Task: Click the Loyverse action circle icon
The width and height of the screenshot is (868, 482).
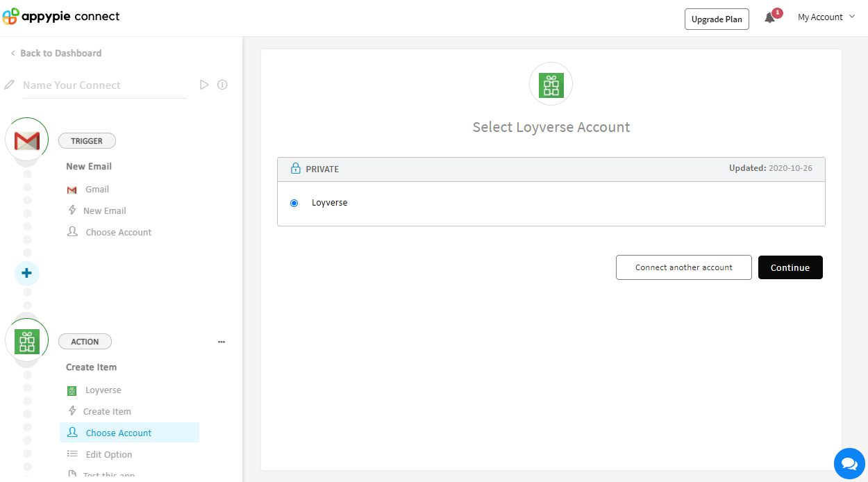Action: coord(27,341)
